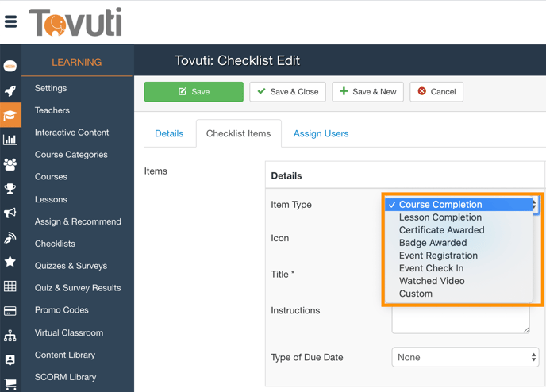Image resolution: width=546 pixels, height=392 pixels.
Task: Click the users group icon
Action: (10, 164)
